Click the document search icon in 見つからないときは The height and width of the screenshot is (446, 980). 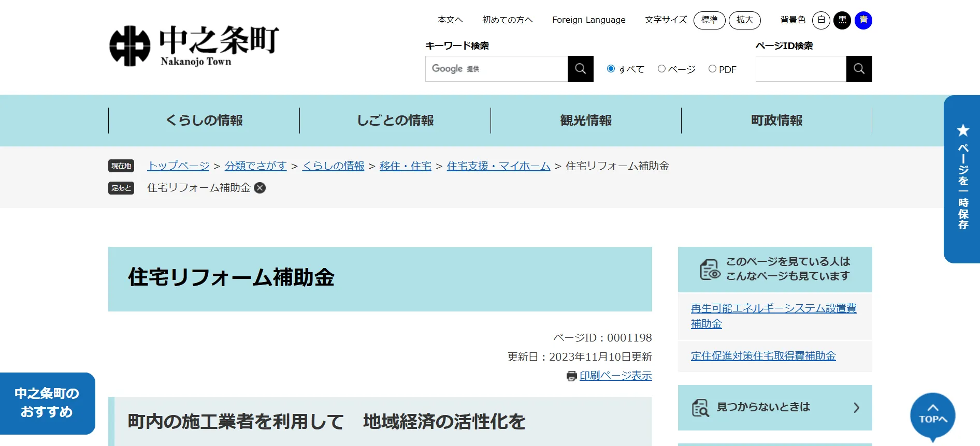[700, 408]
